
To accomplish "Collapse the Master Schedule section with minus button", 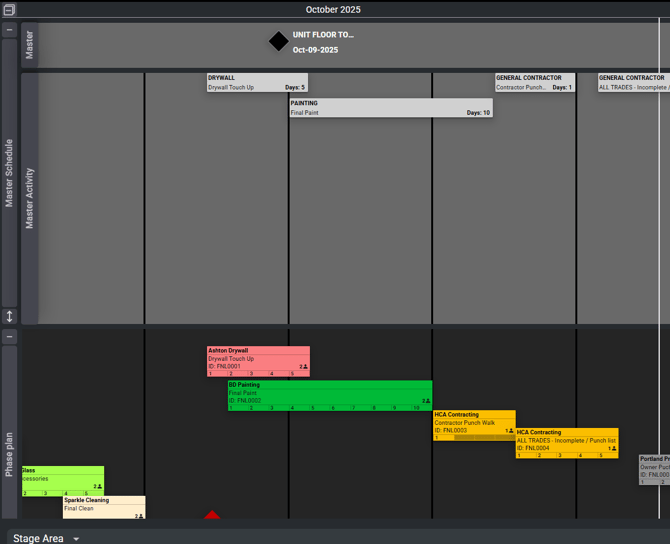I will (x=10, y=30).
